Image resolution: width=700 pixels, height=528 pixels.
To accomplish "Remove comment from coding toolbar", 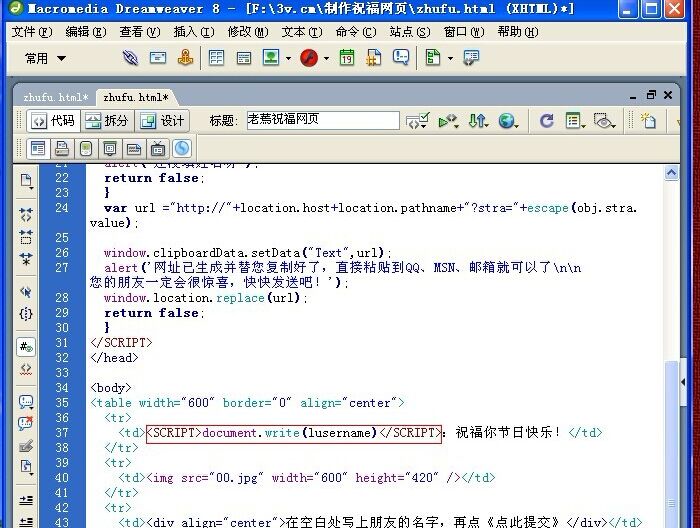I will tap(26, 423).
